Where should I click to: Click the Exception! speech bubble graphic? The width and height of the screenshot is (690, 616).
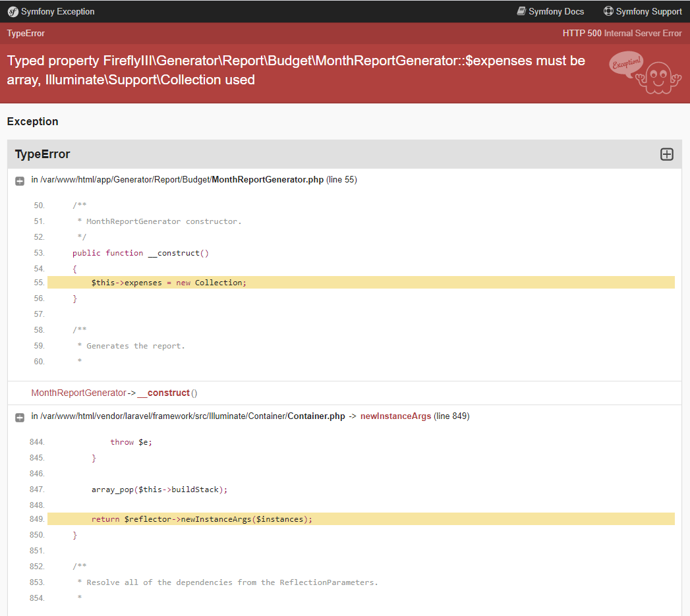[x=625, y=63]
